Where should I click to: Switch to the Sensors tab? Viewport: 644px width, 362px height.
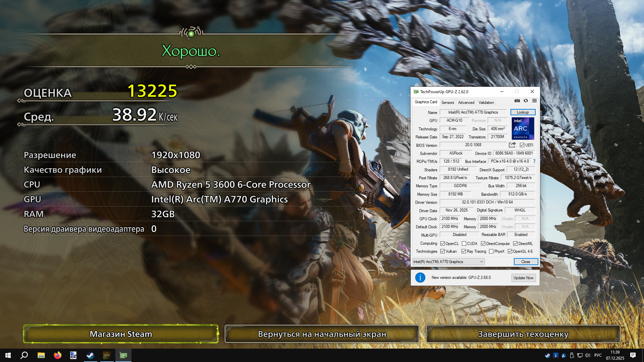click(447, 103)
